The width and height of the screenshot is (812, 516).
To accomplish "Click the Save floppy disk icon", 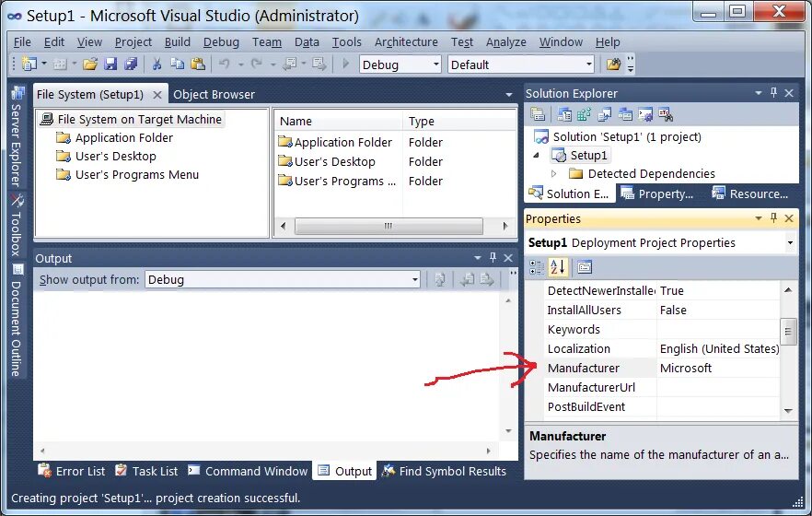I will click(110, 64).
